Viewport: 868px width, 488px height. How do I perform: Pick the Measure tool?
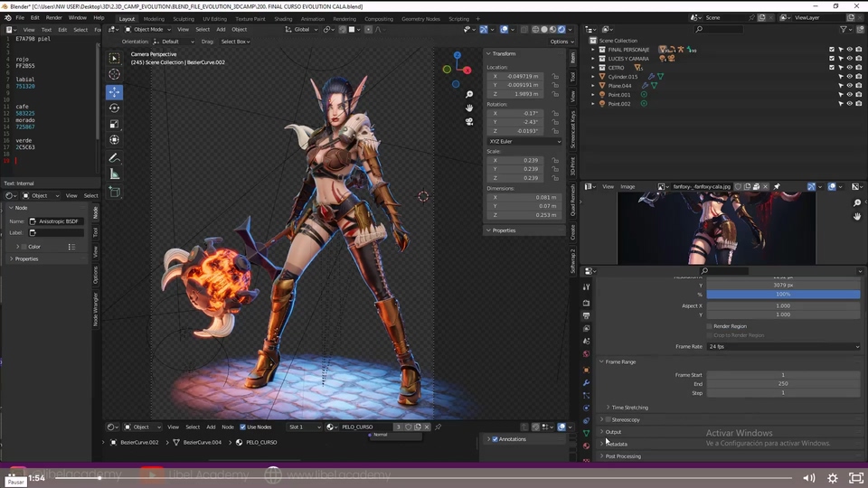tap(115, 174)
